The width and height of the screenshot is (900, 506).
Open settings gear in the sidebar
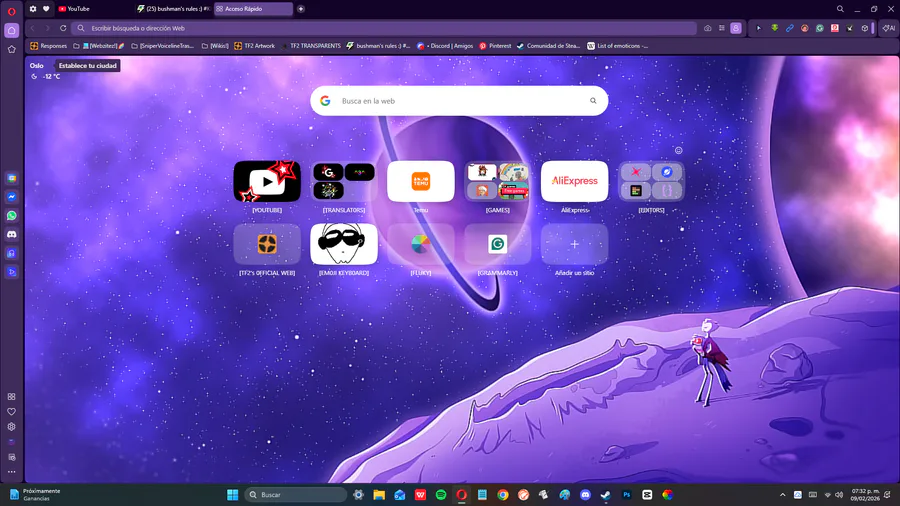click(x=11, y=427)
